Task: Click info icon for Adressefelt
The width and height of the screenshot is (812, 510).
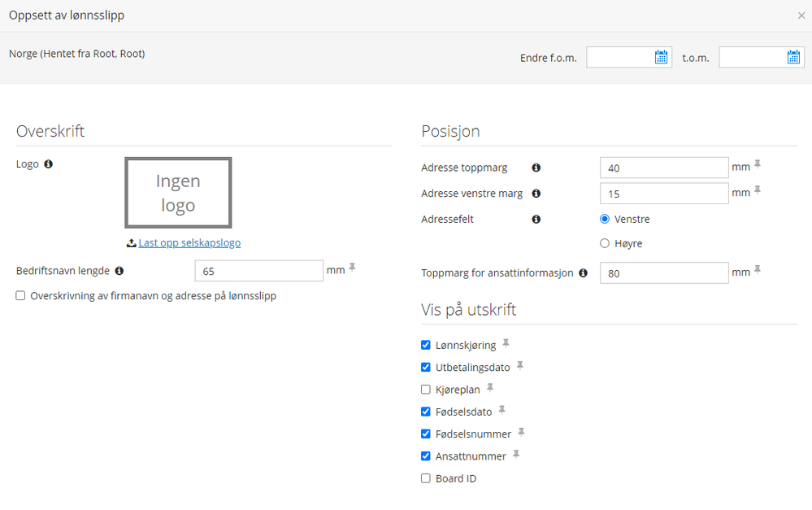Action: point(536,219)
